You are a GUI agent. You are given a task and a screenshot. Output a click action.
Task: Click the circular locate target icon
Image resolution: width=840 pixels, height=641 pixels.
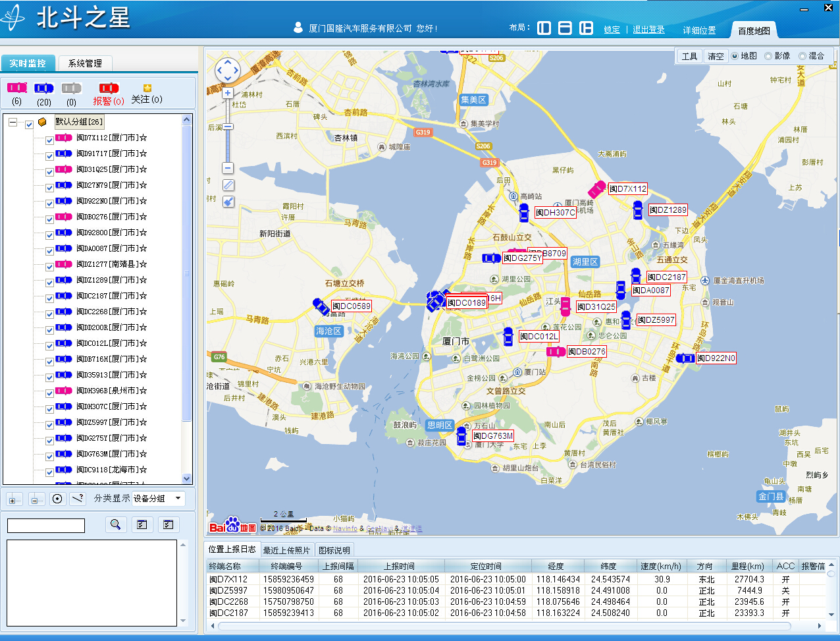click(x=57, y=499)
